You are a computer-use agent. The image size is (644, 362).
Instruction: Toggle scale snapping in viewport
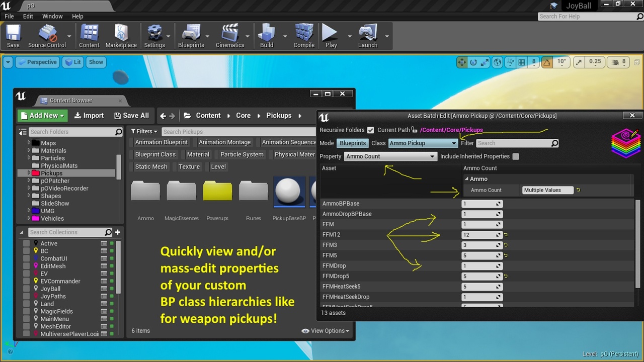click(x=579, y=62)
